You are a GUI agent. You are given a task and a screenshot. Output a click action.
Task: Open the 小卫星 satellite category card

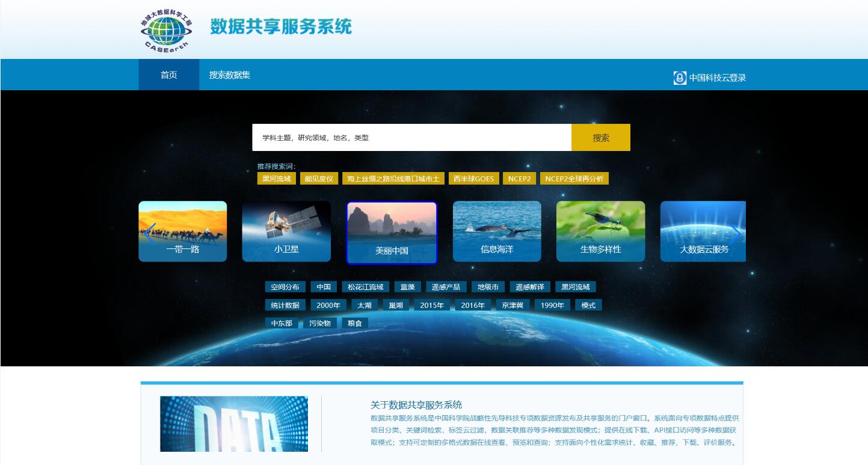[x=286, y=232]
